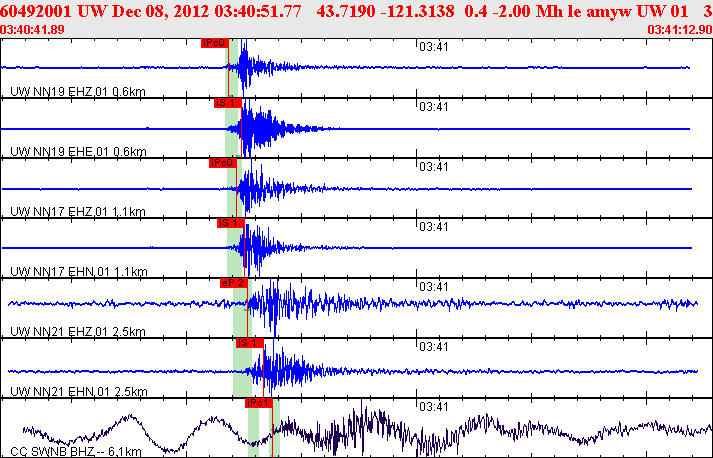Click the iPc0 pick flag on NN17 EHZ
This screenshot has width=713, height=458.
[x=222, y=162]
